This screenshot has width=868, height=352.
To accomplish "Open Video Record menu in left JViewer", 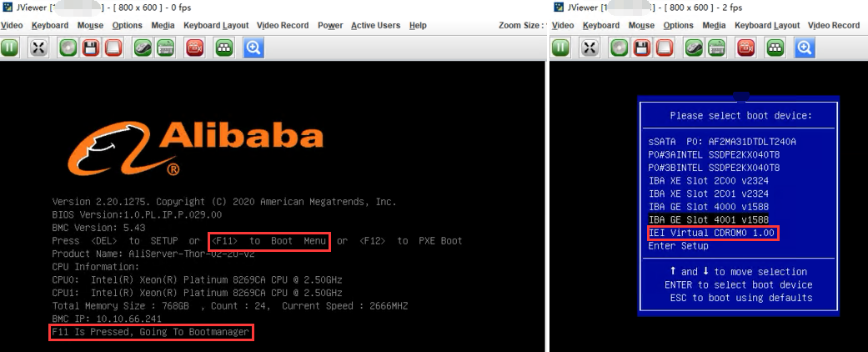I will click(x=283, y=26).
